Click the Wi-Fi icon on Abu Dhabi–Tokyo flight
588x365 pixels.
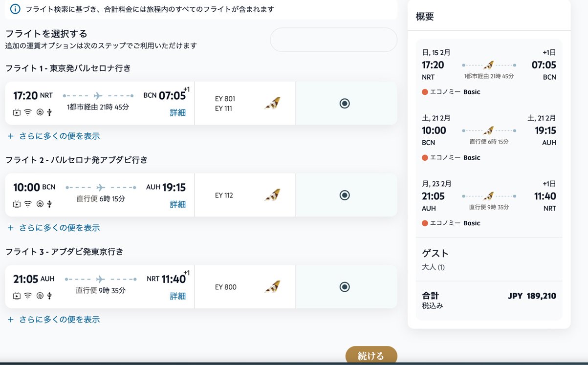click(x=28, y=296)
